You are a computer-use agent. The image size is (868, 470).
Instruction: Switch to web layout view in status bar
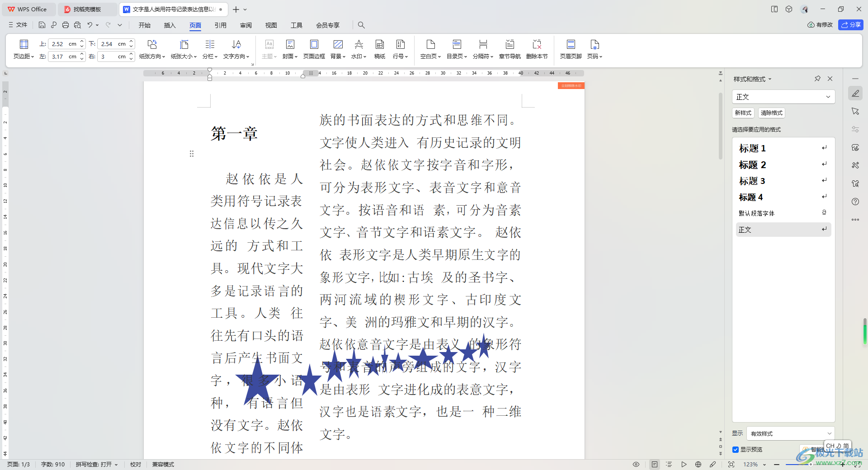click(698, 464)
